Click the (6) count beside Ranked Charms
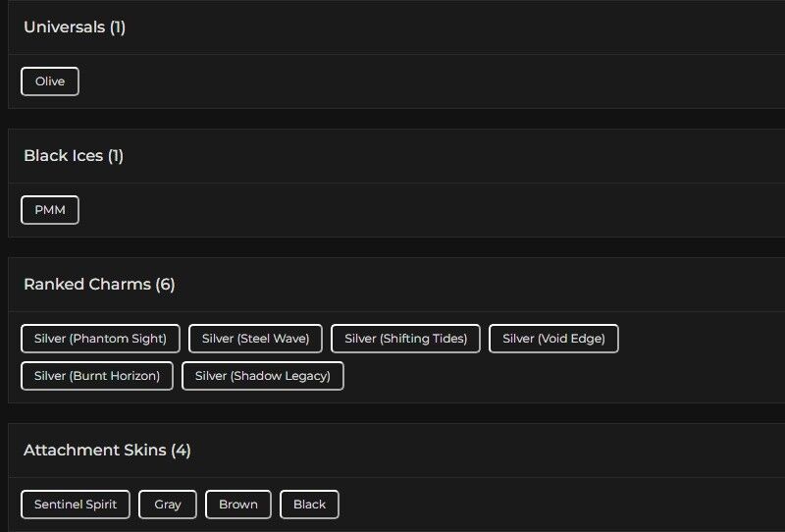 (165, 285)
